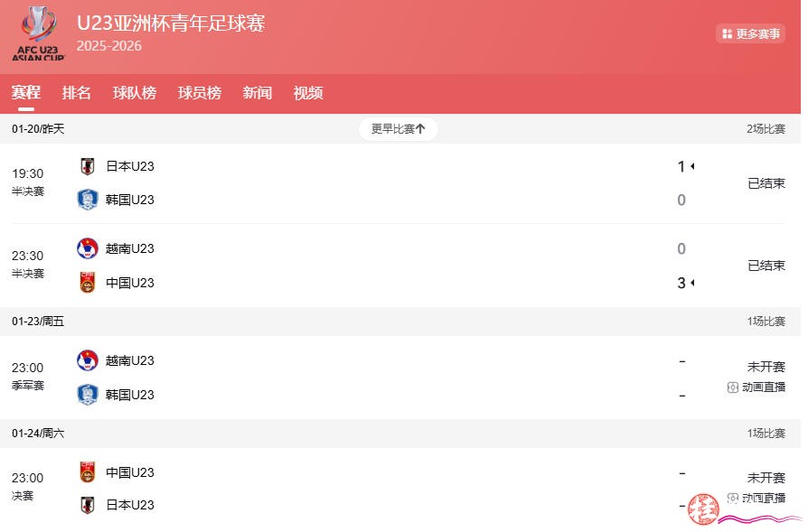Open the 视频 tab
This screenshot has height=532, width=808.
[308, 93]
